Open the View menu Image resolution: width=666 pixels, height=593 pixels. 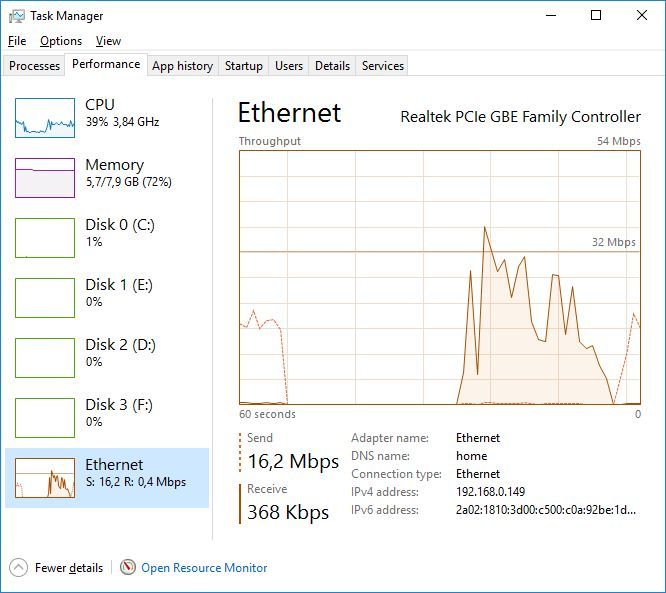click(x=108, y=41)
